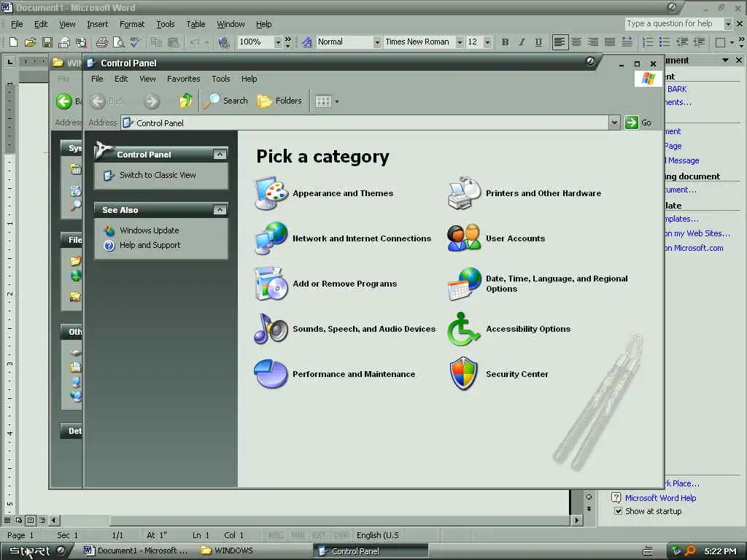Screen dimensions: 747x560
Task: Click Open folder icon in Word toolbar
Action: (x=30, y=42)
